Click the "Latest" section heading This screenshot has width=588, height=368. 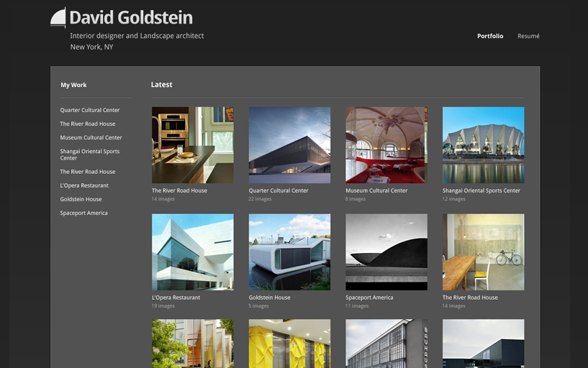click(x=162, y=85)
